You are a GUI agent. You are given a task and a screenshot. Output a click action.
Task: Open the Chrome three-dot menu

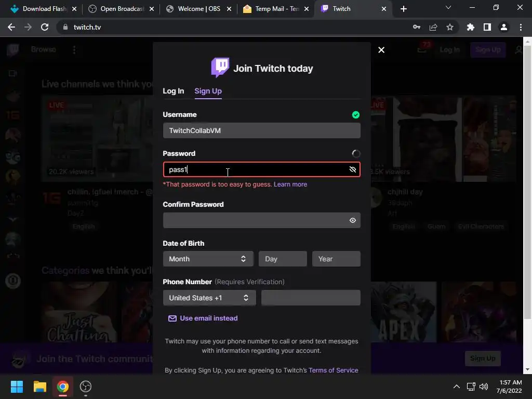[521, 27]
